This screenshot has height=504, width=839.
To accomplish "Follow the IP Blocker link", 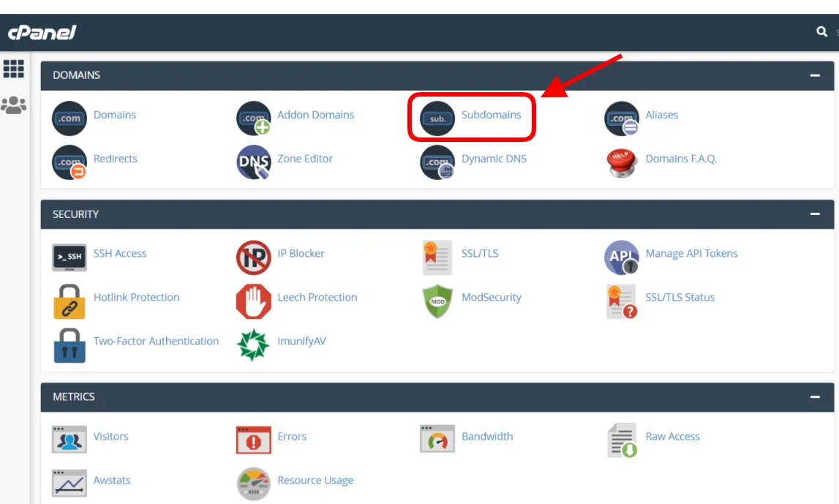I will (x=301, y=253).
